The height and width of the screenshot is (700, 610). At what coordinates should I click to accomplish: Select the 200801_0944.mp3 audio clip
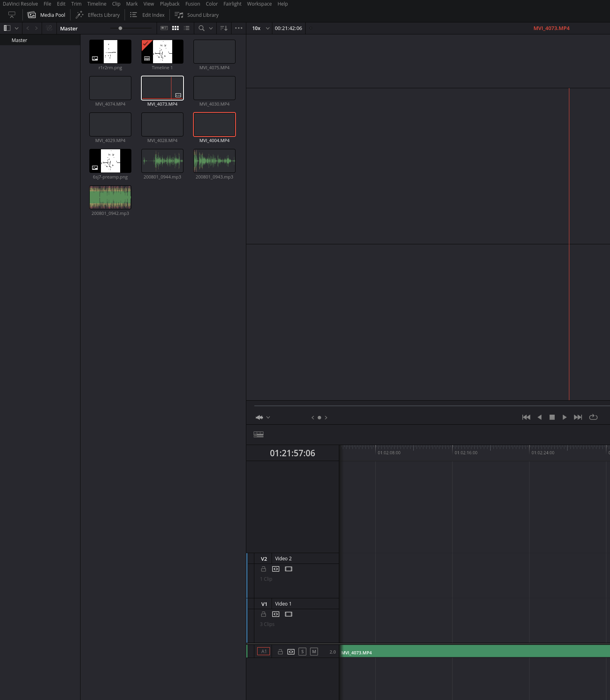point(162,161)
